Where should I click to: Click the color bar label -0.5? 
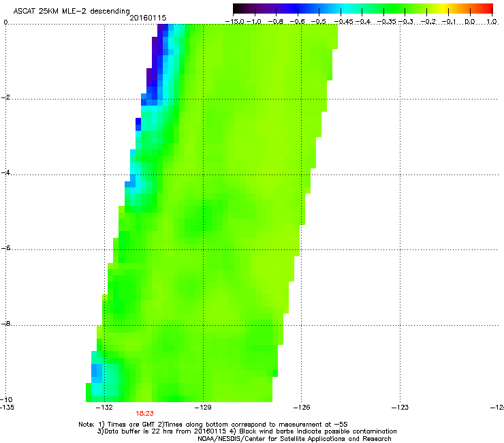coord(319,22)
